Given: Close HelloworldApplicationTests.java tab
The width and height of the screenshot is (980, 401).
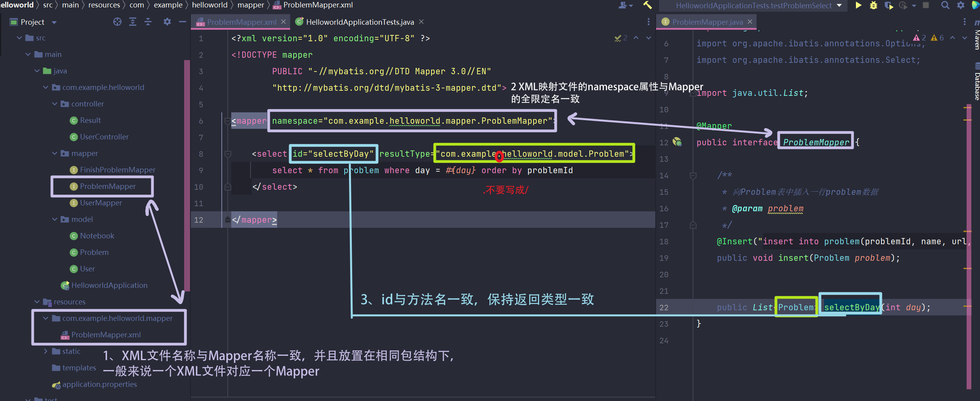Looking at the screenshot, I should click(421, 22).
